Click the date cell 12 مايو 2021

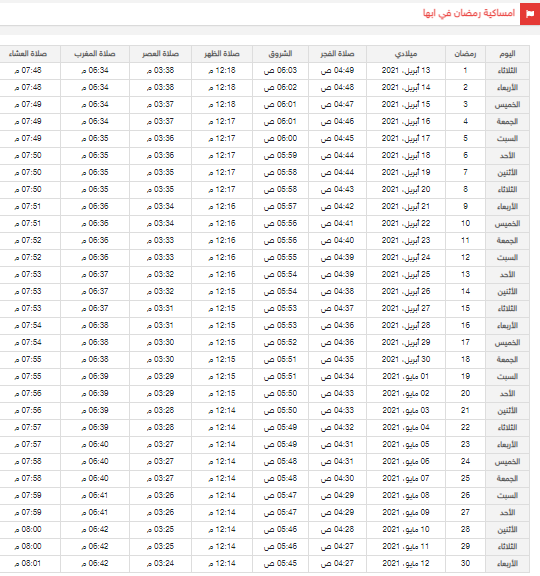406,564
